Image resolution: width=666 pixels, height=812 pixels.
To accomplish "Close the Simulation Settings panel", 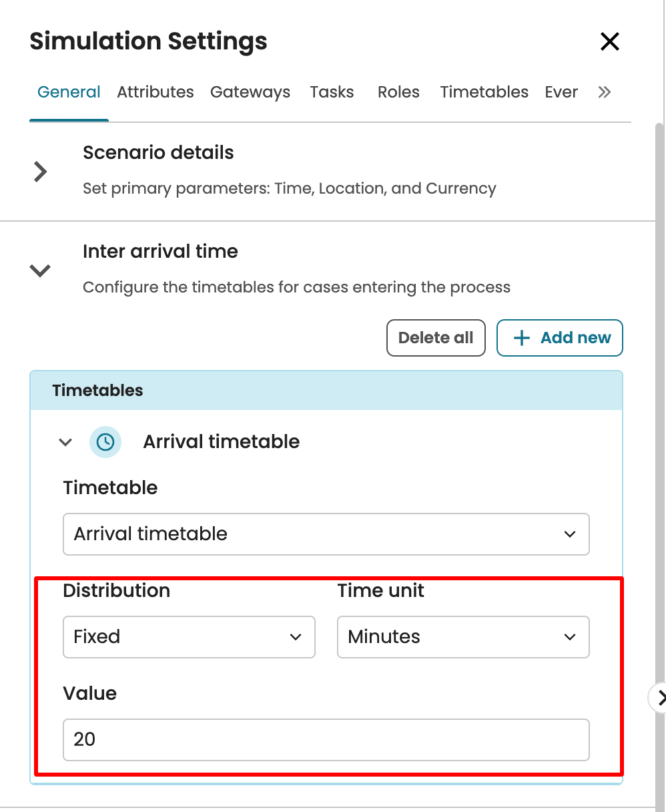I will pyautogui.click(x=610, y=41).
